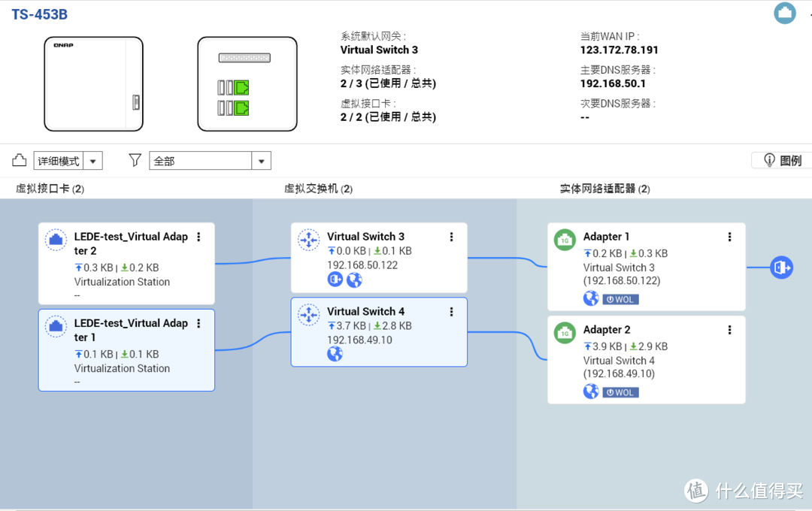Screen dimensions: 812x511
Task: Open the three-dot menu on Virtual Switch 4
Action: point(451,311)
